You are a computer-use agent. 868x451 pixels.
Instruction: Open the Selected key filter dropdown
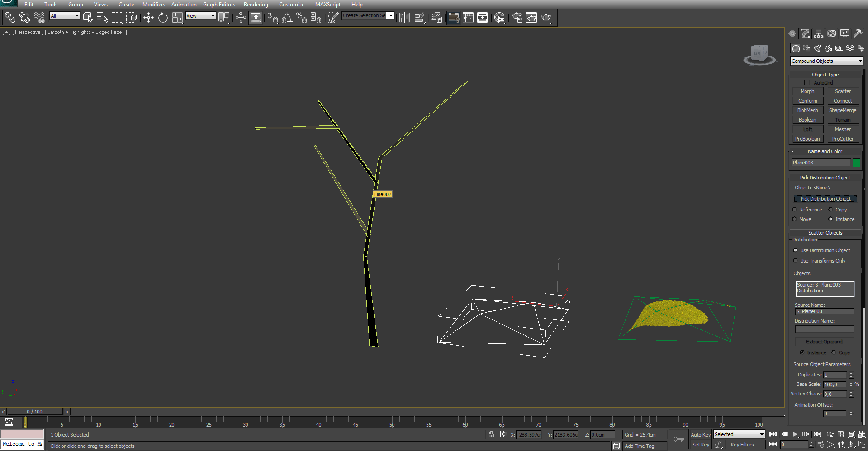(739, 434)
